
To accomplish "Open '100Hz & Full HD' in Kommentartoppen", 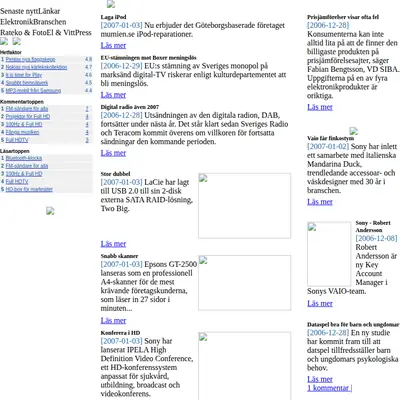I will pos(24,124).
